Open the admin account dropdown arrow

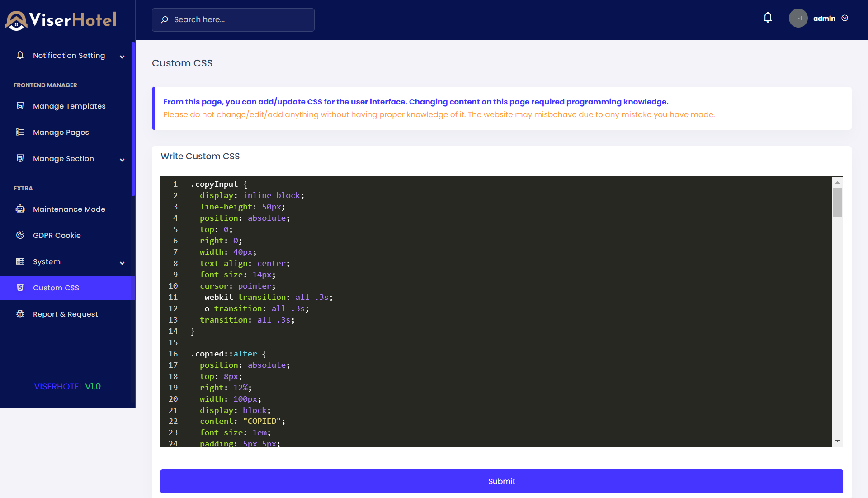pyautogui.click(x=845, y=19)
